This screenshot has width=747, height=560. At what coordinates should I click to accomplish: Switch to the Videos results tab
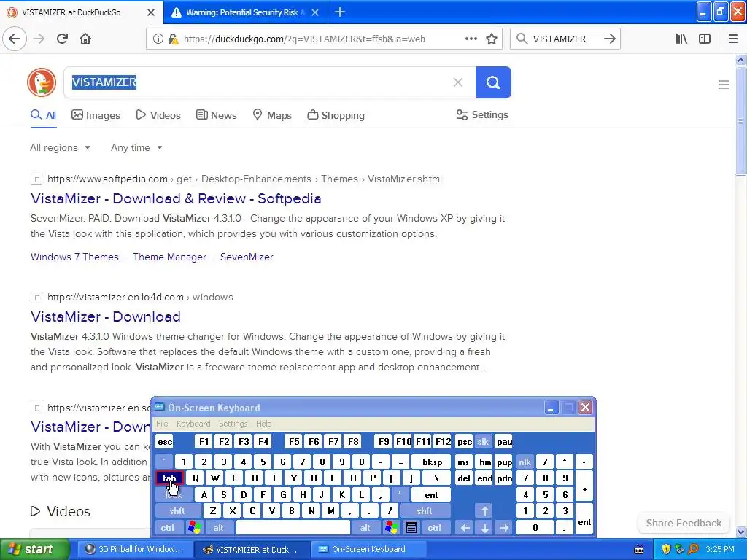[x=158, y=115]
